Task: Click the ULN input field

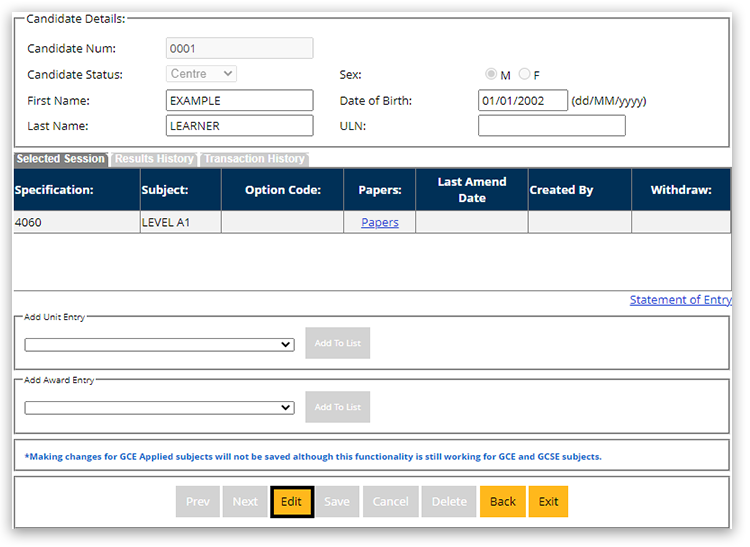Action: coord(551,126)
